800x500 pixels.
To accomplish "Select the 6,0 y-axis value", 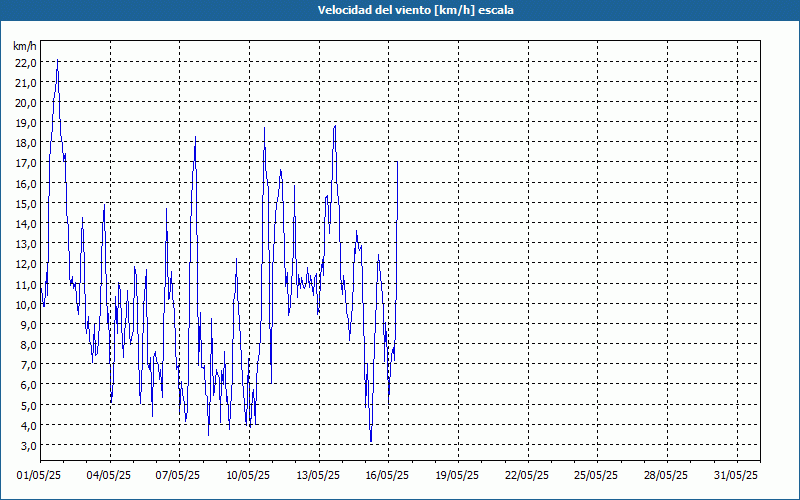I will tap(29, 385).
